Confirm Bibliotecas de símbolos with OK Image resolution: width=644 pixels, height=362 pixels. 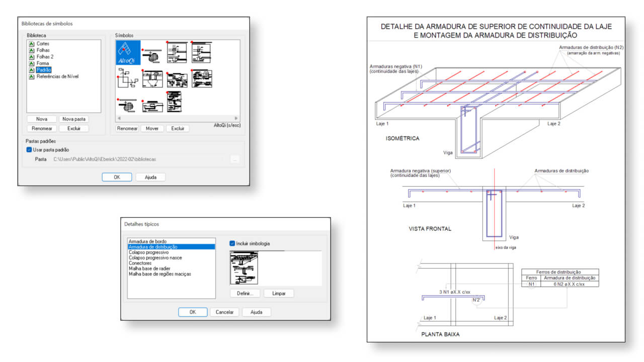pos(117,177)
